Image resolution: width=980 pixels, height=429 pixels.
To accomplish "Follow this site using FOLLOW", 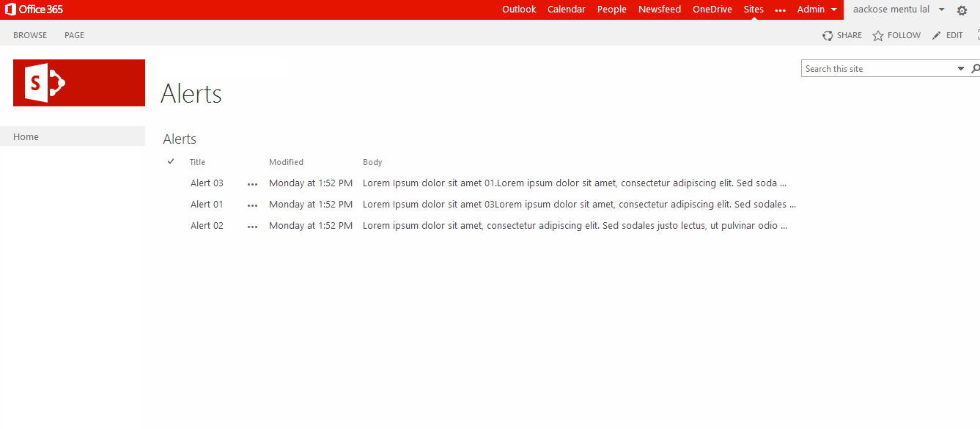I will coord(896,35).
